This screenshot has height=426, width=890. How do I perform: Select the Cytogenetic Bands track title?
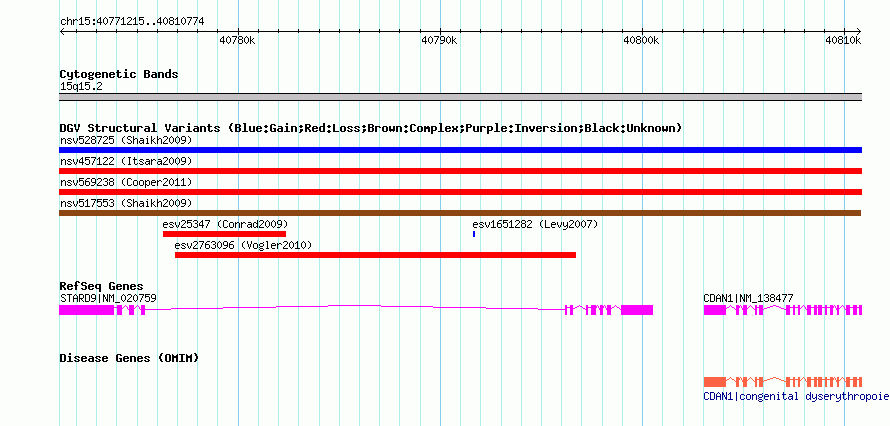[x=119, y=74]
